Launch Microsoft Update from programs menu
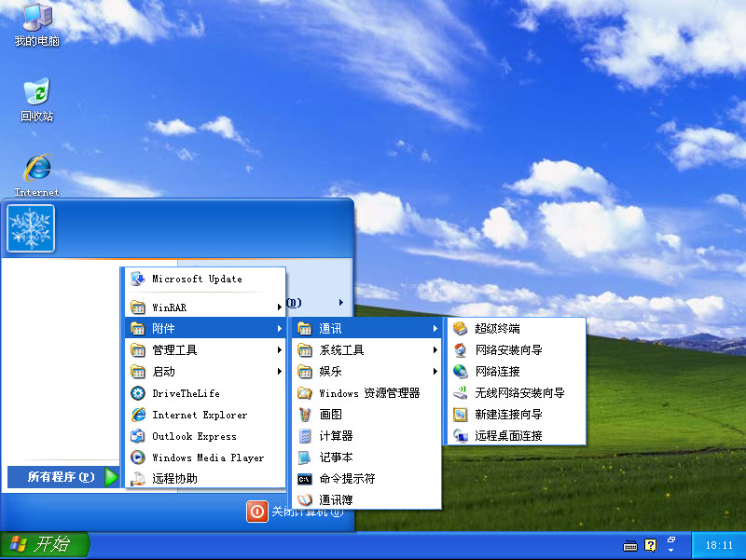 (205, 279)
